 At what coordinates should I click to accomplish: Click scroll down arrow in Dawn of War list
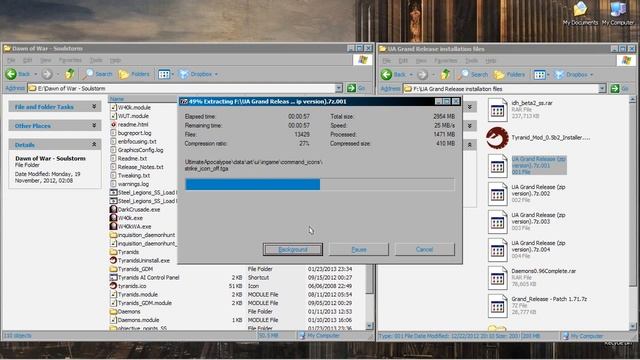tap(369, 326)
